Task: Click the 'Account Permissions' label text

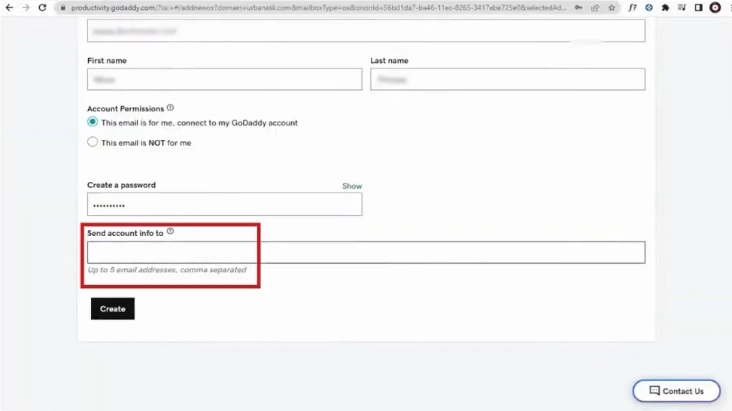Action: [x=126, y=109]
